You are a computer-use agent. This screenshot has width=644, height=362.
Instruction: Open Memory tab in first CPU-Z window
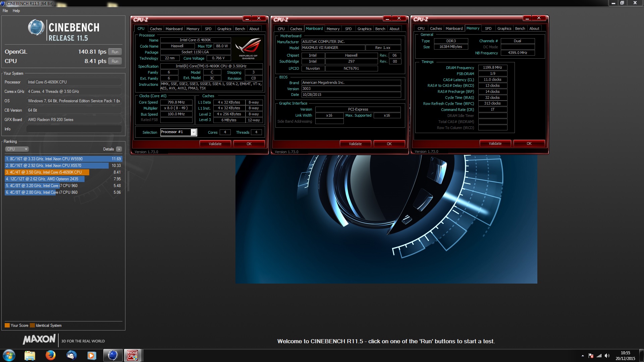(x=193, y=29)
